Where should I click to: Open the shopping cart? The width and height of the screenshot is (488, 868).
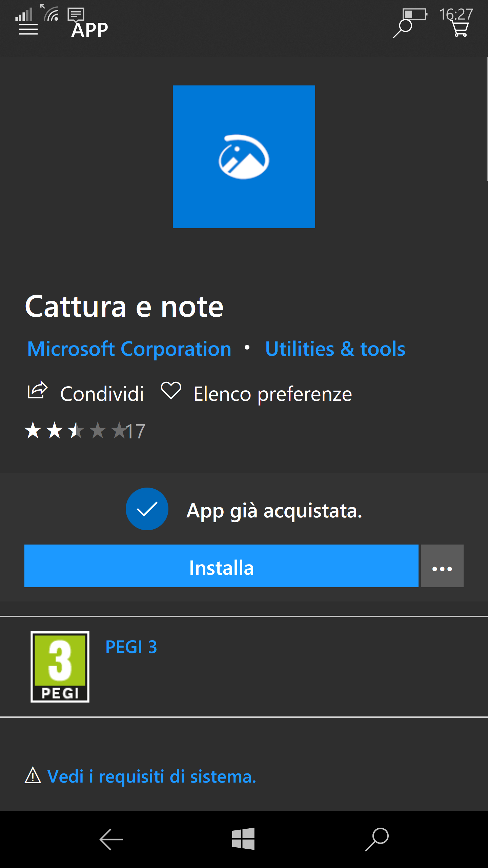point(460,29)
